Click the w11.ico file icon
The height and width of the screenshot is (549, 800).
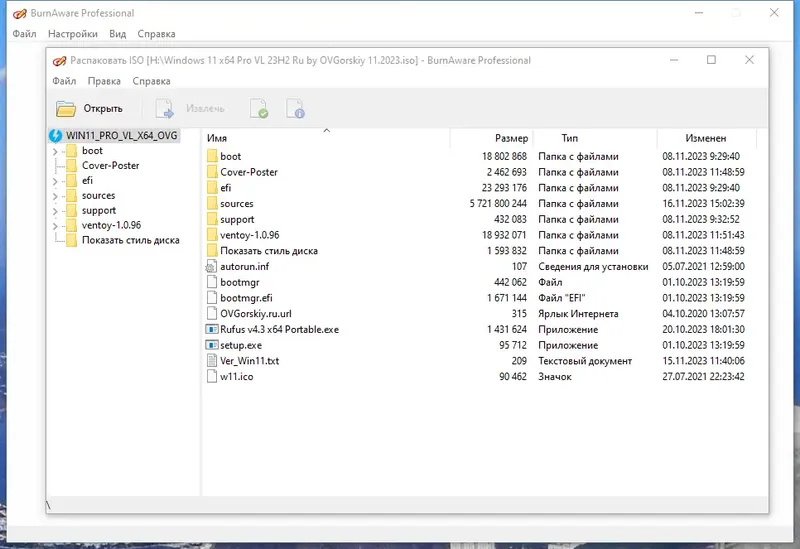(x=212, y=377)
